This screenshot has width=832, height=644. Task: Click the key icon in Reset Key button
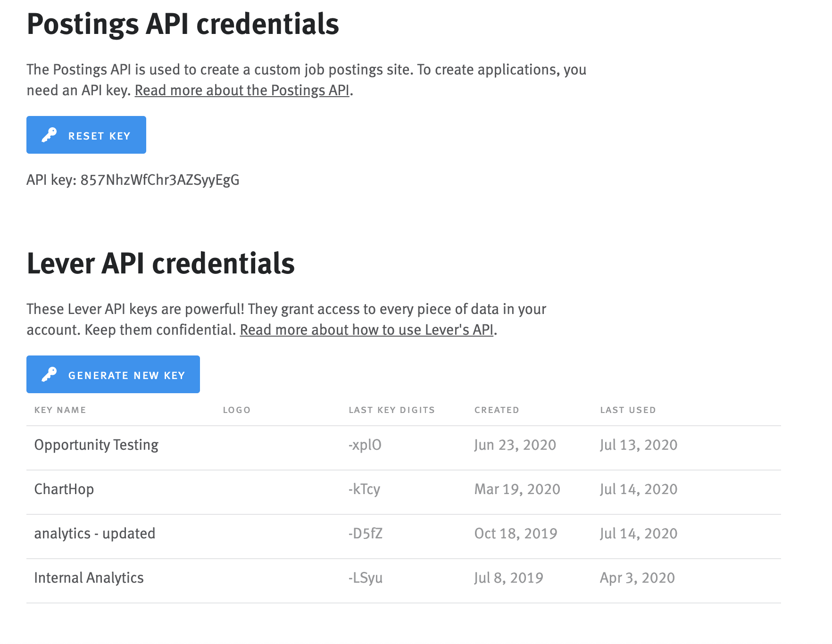pos(49,135)
